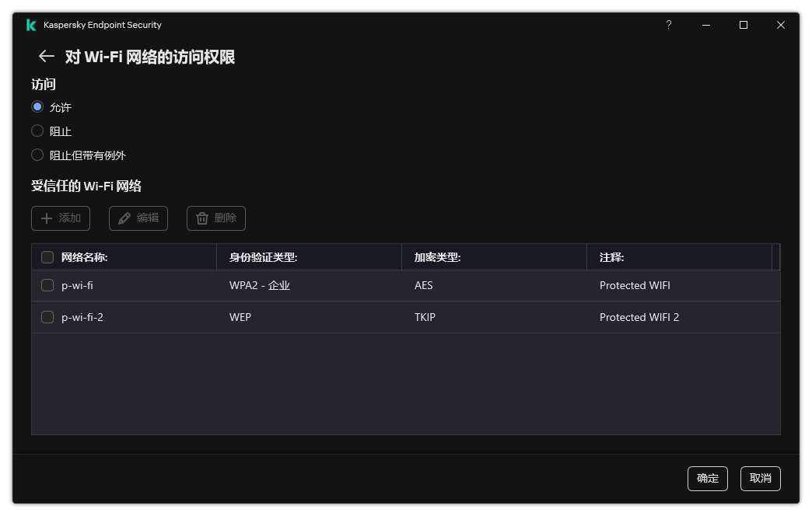Open help via the question mark icon
Image resolution: width=812 pixels, height=516 pixels.
click(x=668, y=25)
